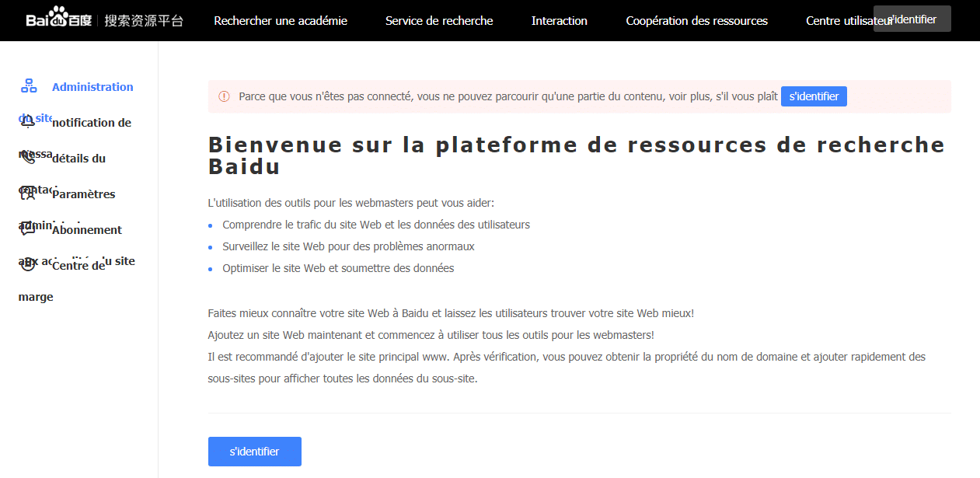Open the Centre de marge sidebar entry

click(x=78, y=266)
